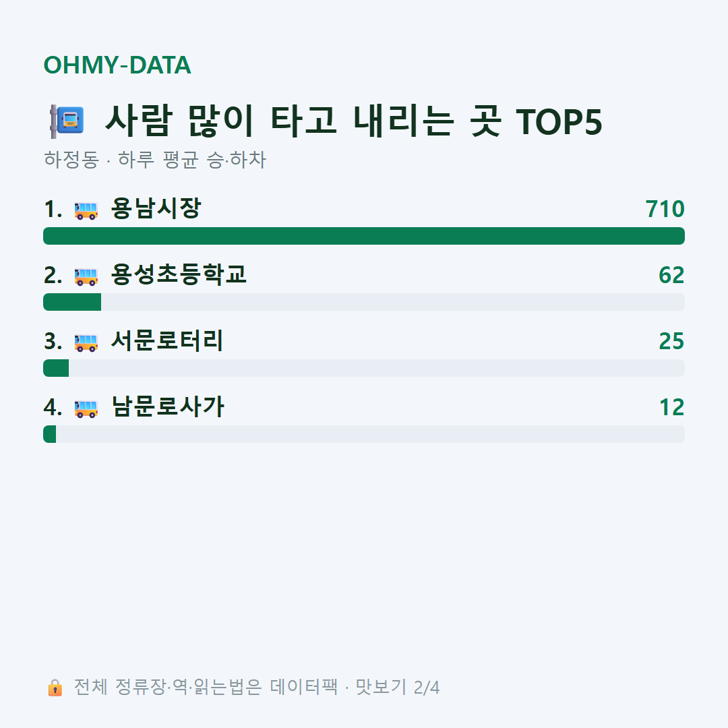This screenshot has height=728, width=728.
Task: Select the 서문로터리 stop name
Action: pyautogui.click(x=167, y=341)
